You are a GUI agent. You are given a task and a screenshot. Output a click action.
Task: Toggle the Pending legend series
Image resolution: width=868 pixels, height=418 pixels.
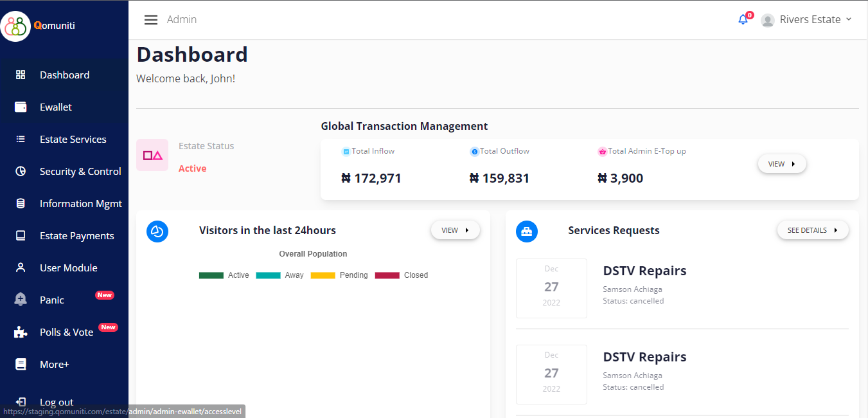[339, 275]
